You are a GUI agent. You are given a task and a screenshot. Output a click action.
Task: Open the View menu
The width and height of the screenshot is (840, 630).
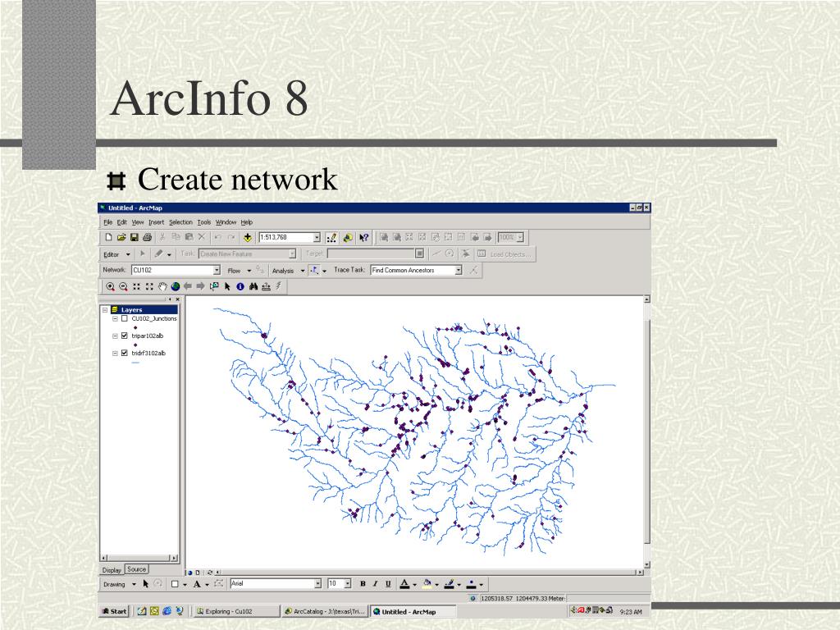coord(138,221)
